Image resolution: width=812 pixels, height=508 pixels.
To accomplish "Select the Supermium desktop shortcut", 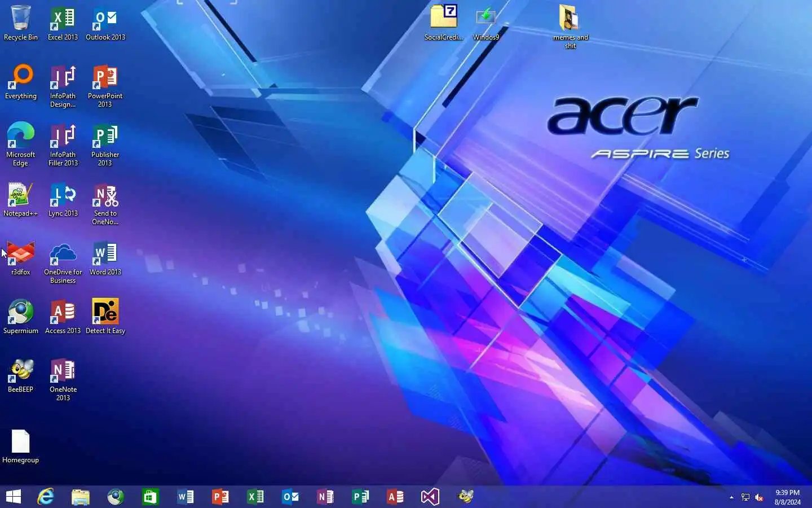I will pos(21,317).
